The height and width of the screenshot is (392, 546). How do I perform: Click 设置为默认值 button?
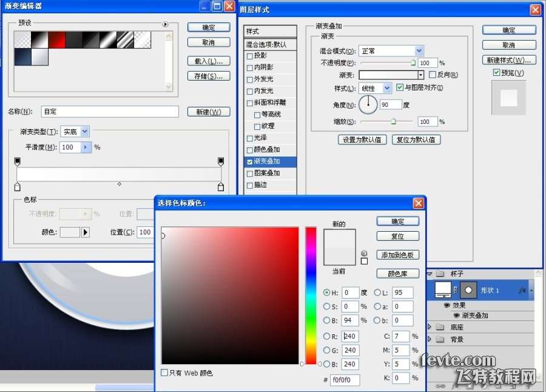(362, 140)
